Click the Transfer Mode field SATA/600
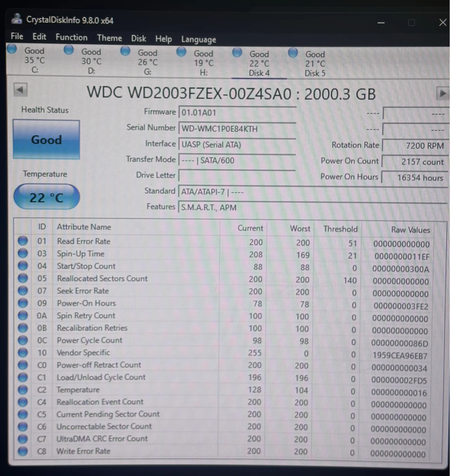 (x=237, y=160)
